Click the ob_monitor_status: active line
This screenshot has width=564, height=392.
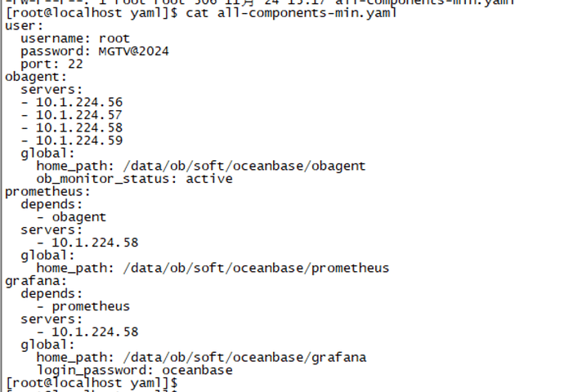pos(134,179)
